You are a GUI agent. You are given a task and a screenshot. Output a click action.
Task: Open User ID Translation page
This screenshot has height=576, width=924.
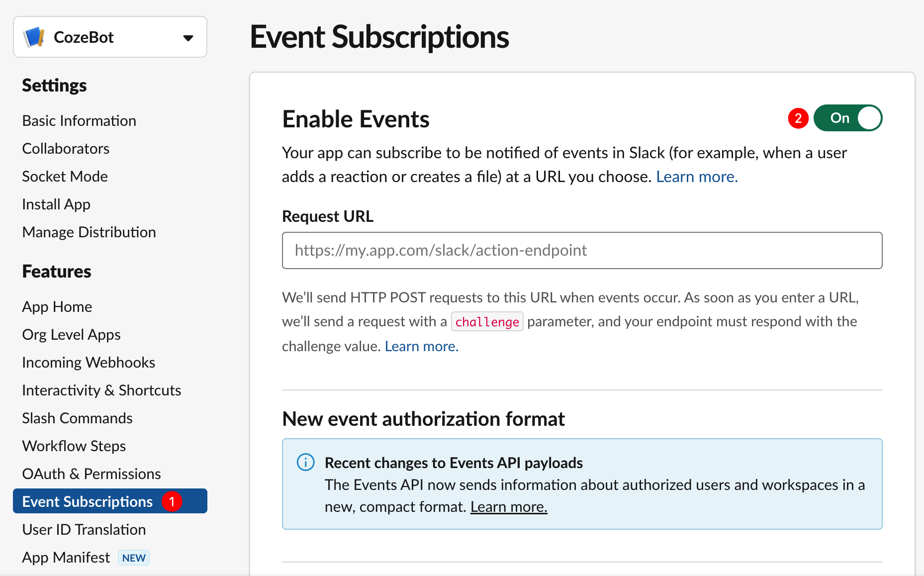click(84, 530)
